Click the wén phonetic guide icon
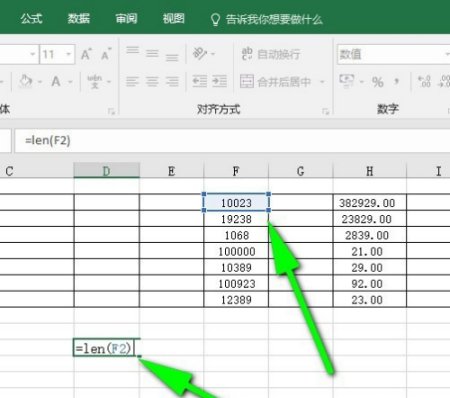The image size is (450, 398). 94,81
